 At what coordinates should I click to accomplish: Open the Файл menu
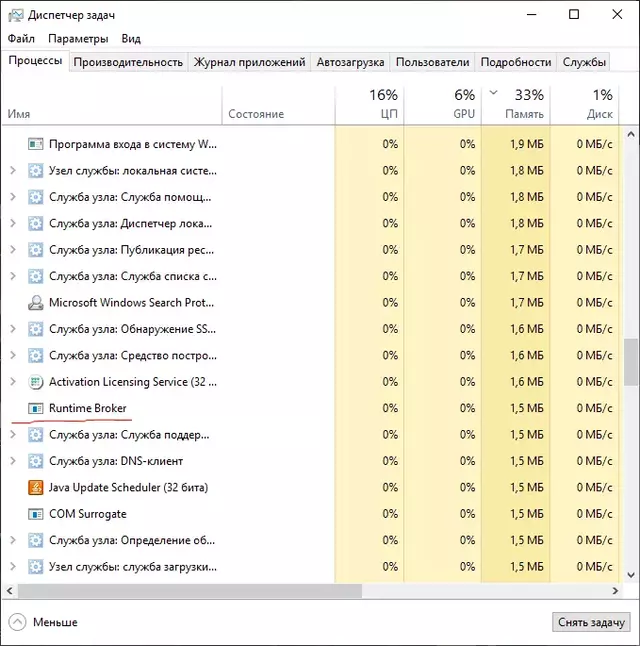point(21,39)
